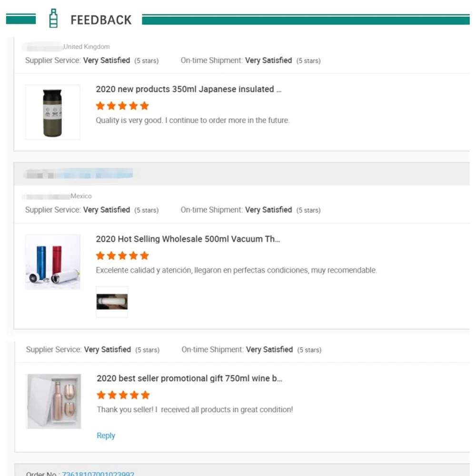Screen dimensions: 476x476
Task: Select the Spanish "Excelente calidad y atención" review text
Action: [x=236, y=270]
